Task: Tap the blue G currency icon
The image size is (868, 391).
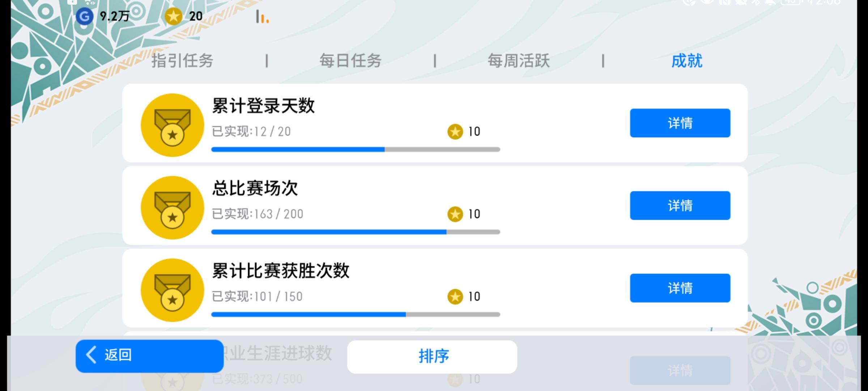Action: (x=85, y=16)
